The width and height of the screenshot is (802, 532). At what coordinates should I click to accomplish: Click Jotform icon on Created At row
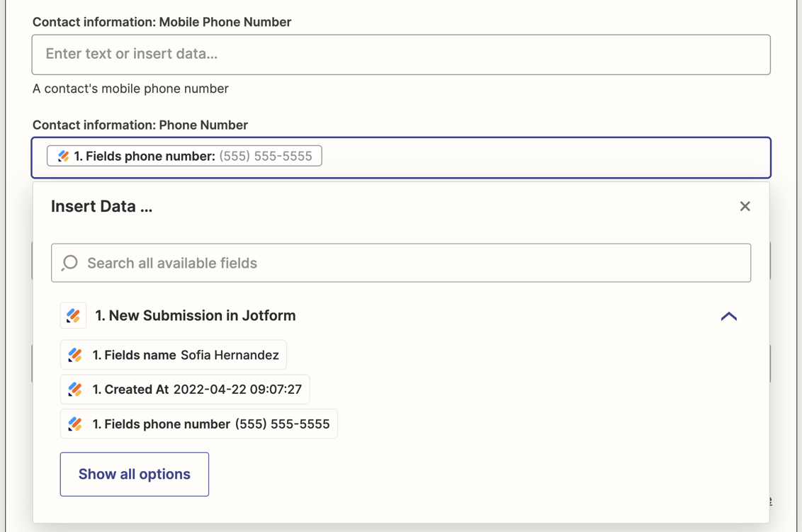tap(75, 390)
